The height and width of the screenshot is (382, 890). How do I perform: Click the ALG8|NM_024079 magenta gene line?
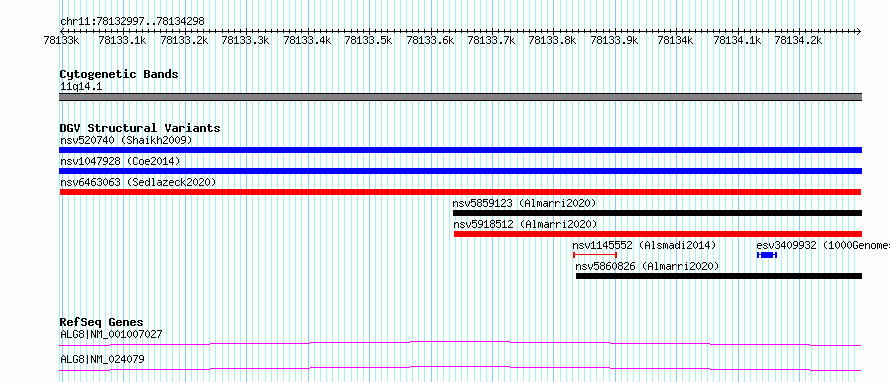(x=460, y=369)
